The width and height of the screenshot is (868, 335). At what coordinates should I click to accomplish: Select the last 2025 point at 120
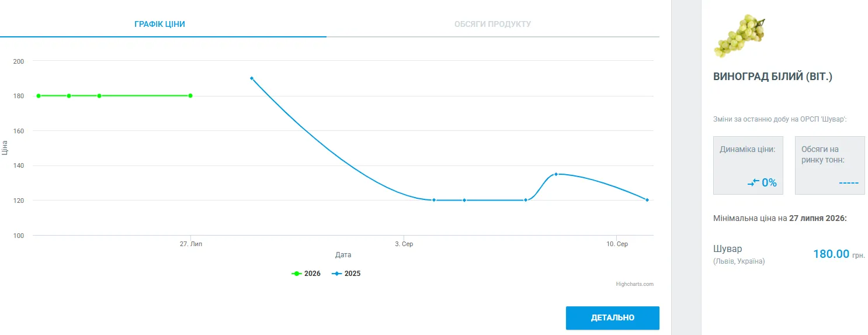(647, 200)
